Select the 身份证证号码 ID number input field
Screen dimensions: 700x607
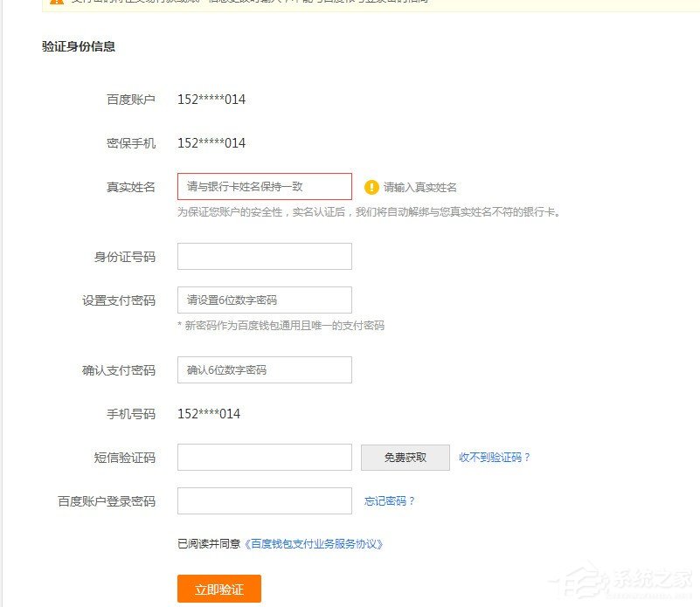(x=262, y=256)
